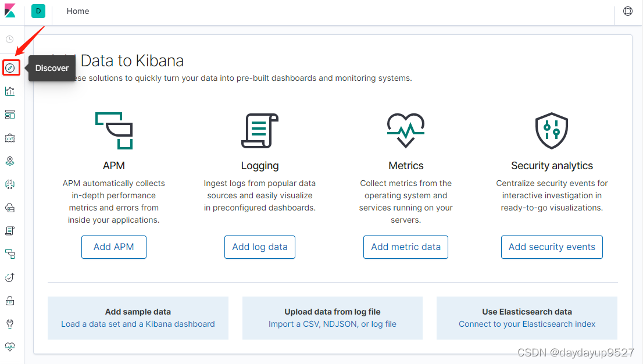This screenshot has width=643, height=364.
Task: Open Uptime icon in sidebar
Action: click(10, 277)
